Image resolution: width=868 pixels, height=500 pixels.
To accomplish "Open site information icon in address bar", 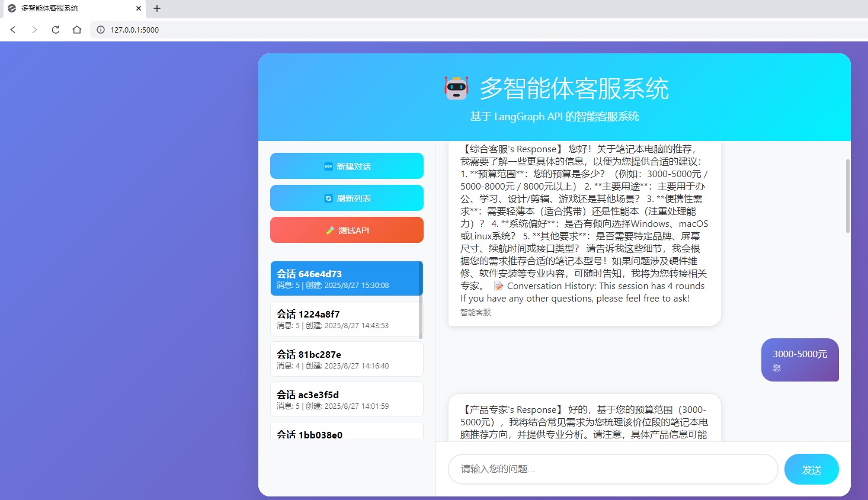I will tap(101, 30).
